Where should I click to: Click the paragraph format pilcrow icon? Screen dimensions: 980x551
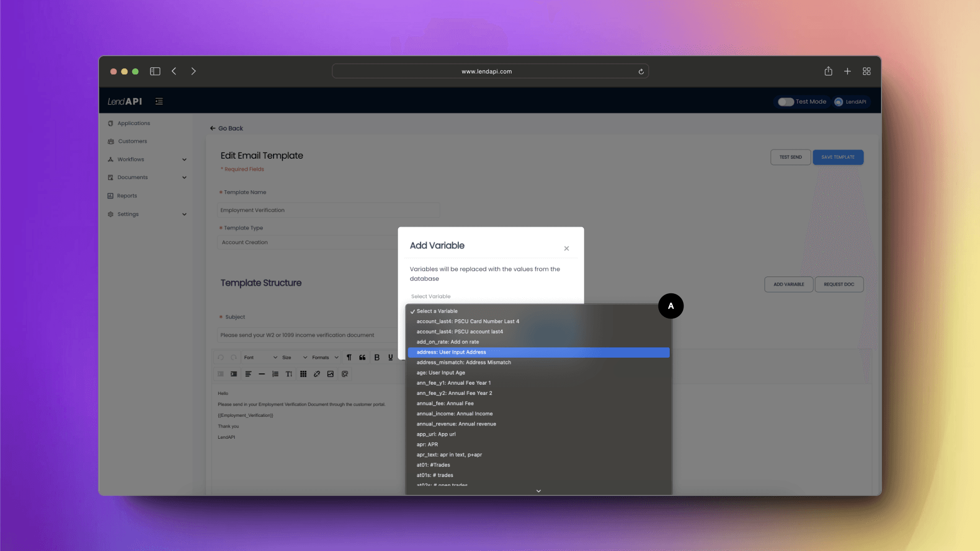[349, 358]
